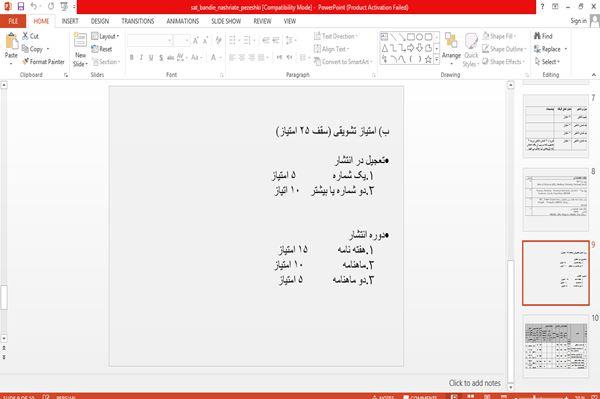Viewport: 600px width, 399px height.
Task: Toggle Bold formatting
Action: tap(132, 57)
